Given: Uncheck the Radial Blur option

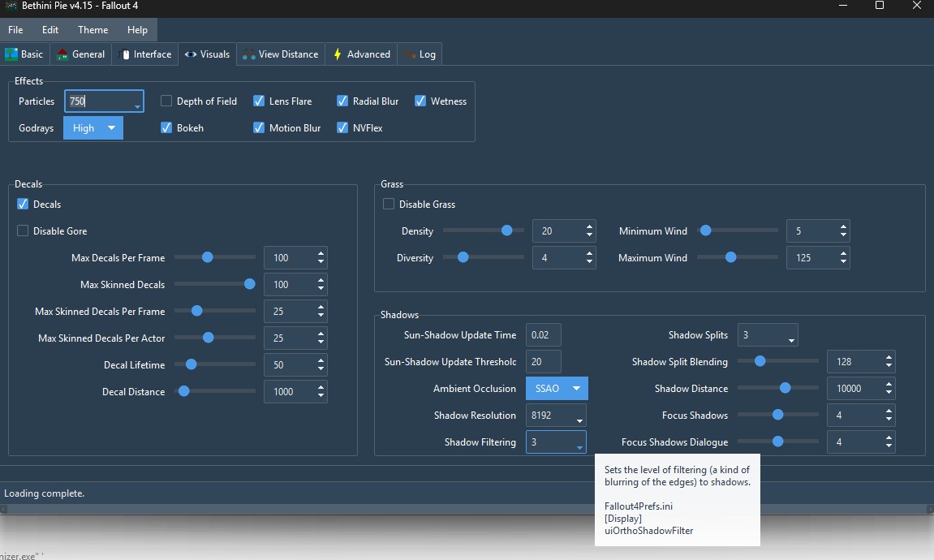Looking at the screenshot, I should [x=342, y=101].
